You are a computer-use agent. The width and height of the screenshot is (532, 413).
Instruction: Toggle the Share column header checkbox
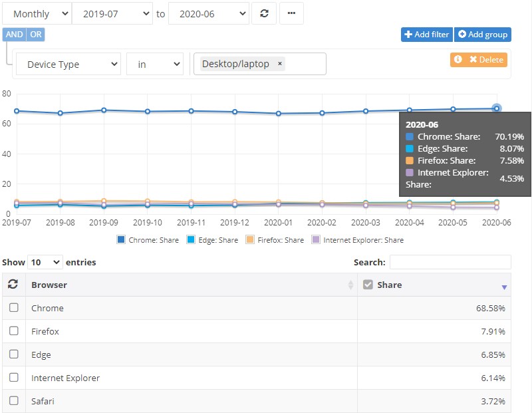point(368,285)
